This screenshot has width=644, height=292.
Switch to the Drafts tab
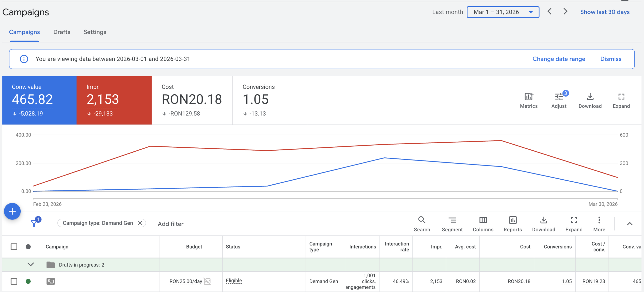click(62, 32)
